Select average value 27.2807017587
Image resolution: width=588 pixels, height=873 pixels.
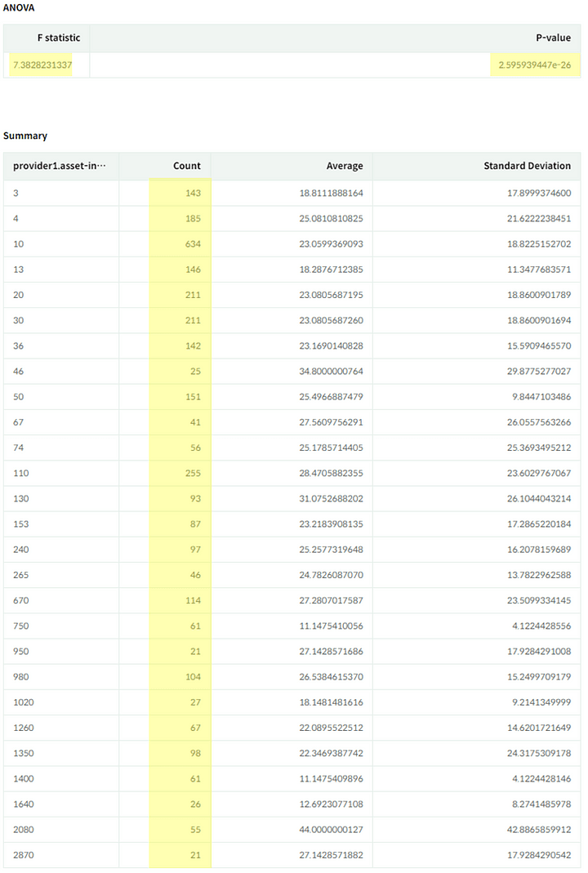(331, 600)
